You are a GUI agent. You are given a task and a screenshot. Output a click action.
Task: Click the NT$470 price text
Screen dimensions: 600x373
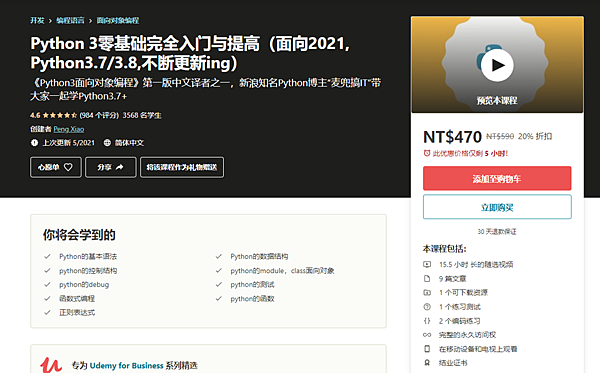click(452, 137)
